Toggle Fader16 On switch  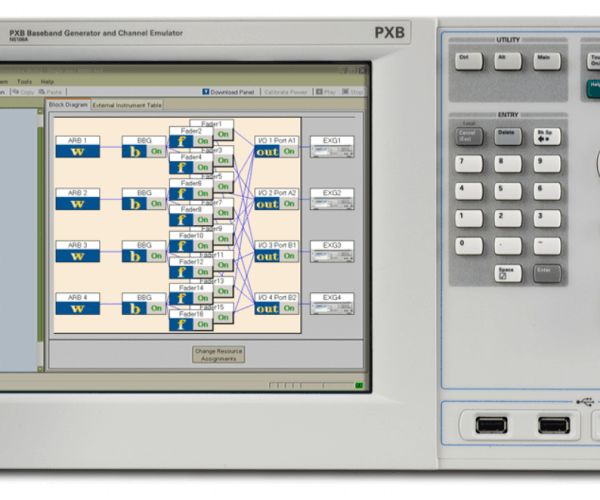(203, 324)
